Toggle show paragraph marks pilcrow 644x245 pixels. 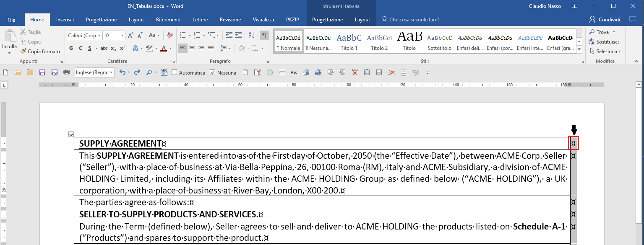(264, 35)
